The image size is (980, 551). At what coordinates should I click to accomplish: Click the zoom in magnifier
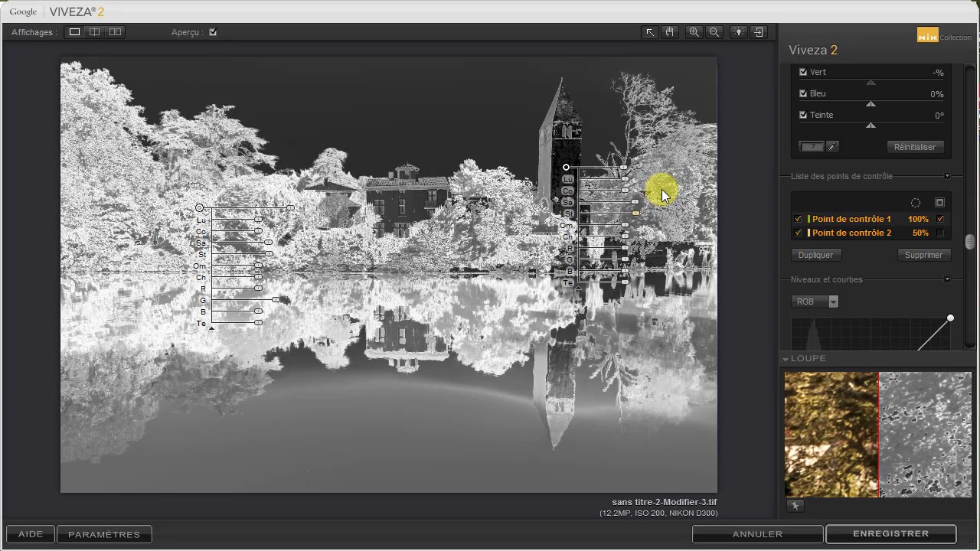click(x=694, y=32)
